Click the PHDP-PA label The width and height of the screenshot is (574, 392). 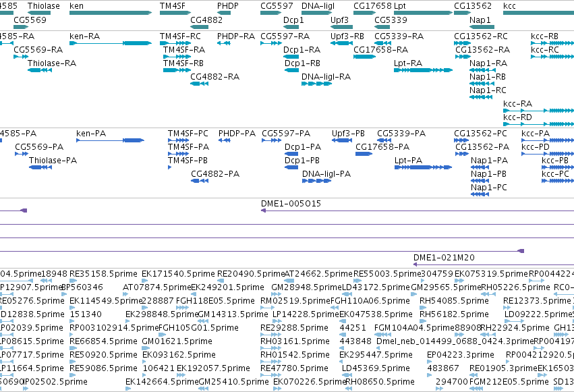pyautogui.click(x=237, y=134)
